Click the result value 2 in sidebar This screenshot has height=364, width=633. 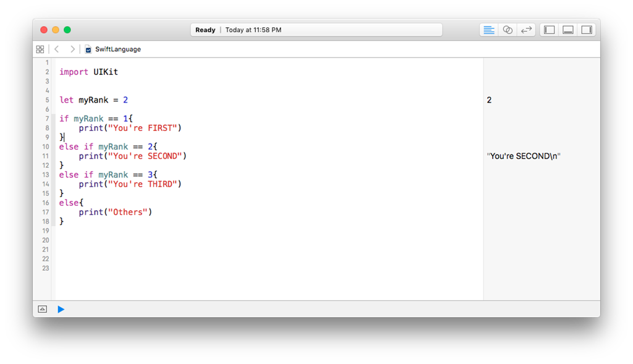pyautogui.click(x=489, y=100)
